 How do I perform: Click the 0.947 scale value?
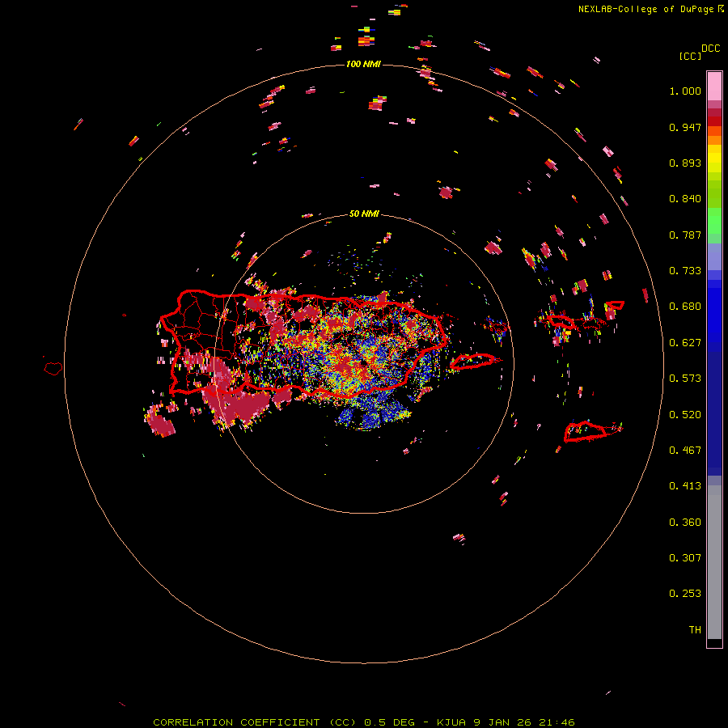click(x=685, y=127)
